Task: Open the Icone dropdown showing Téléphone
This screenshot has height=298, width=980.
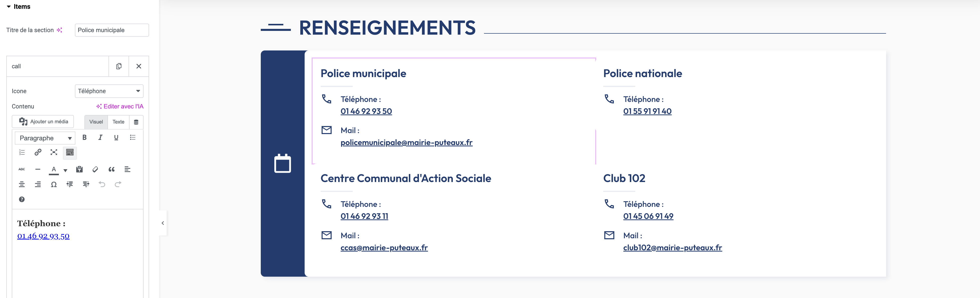Action: pos(109,91)
